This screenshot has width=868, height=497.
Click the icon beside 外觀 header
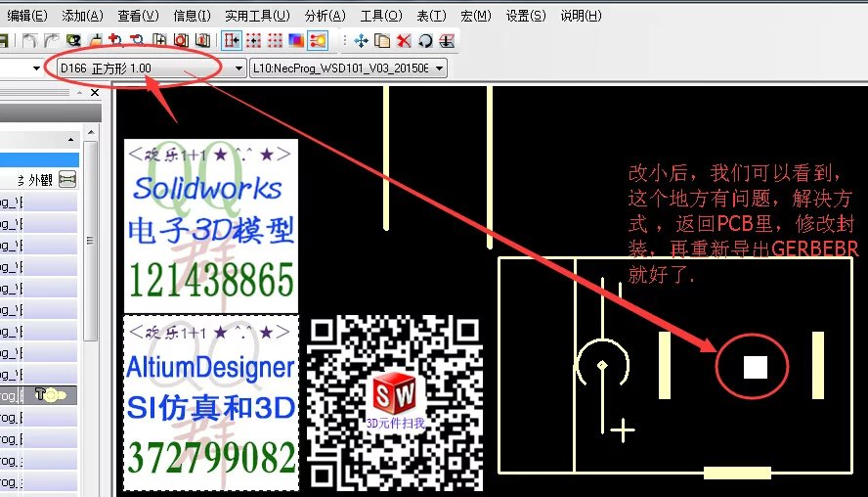pyautogui.click(x=67, y=179)
